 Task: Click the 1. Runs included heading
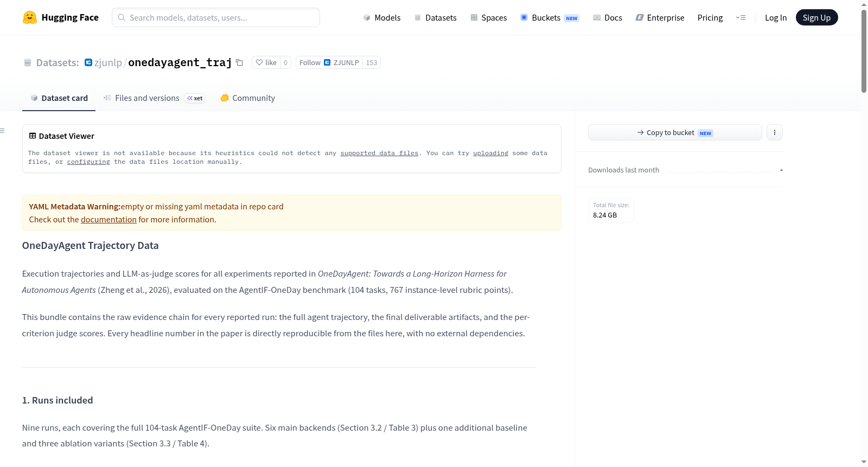coord(58,400)
